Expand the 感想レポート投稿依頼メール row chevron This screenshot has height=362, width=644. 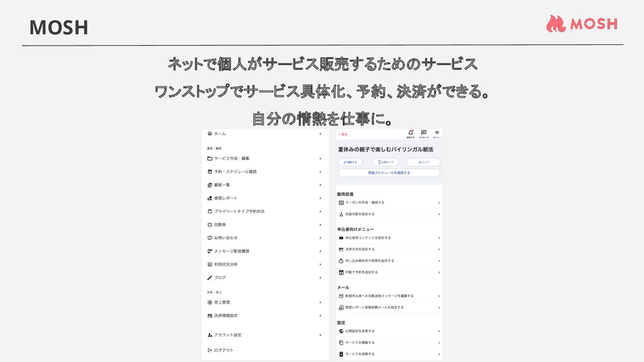coord(439,308)
